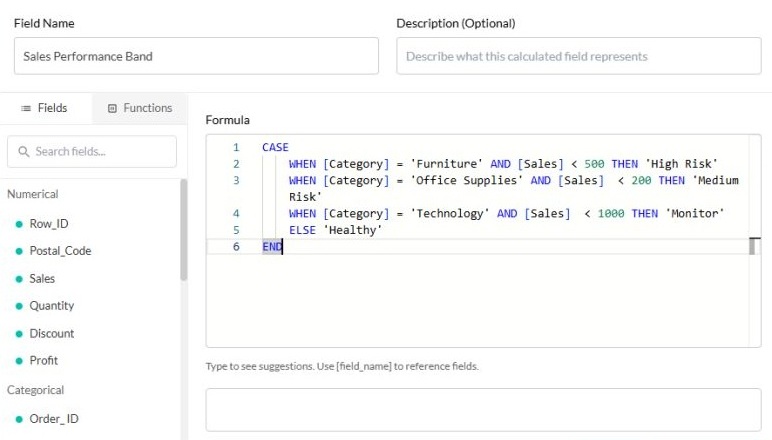Image resolution: width=772 pixels, height=440 pixels.
Task: Select the Row_ID field
Action: 49,224
